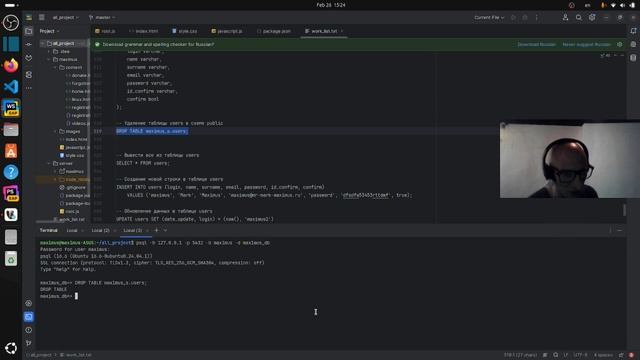Viewport: 640px width, 360px height.
Task: Switch to the style.css editor tab
Action: pos(184,31)
